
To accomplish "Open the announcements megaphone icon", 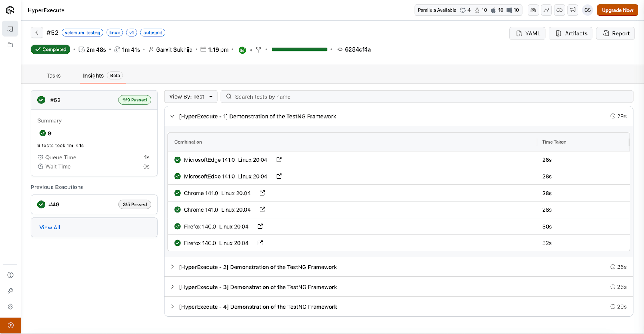I will tap(572, 10).
